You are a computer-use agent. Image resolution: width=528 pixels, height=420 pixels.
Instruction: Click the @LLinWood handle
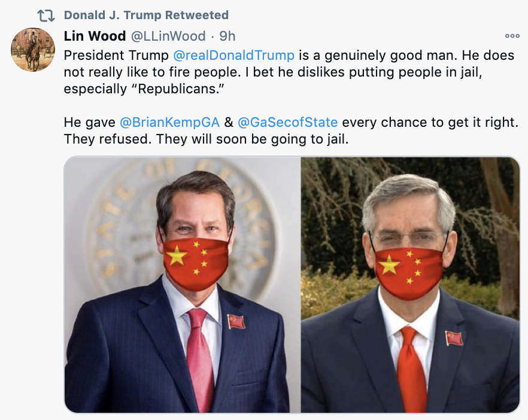(168, 36)
